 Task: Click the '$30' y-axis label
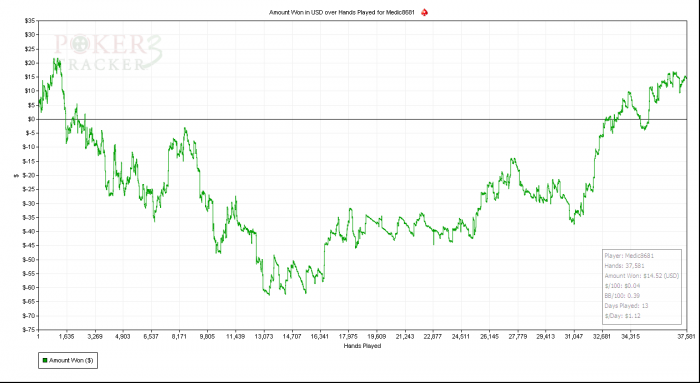tap(31, 34)
